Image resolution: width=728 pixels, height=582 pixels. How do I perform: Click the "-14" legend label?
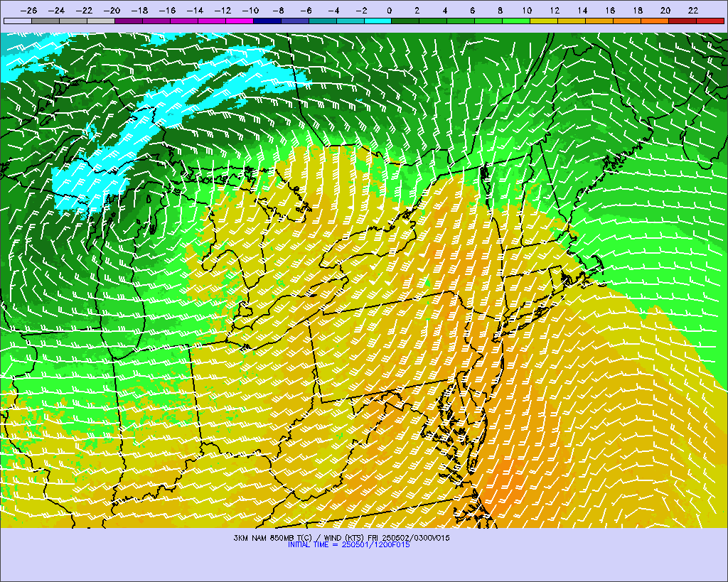tap(195, 11)
